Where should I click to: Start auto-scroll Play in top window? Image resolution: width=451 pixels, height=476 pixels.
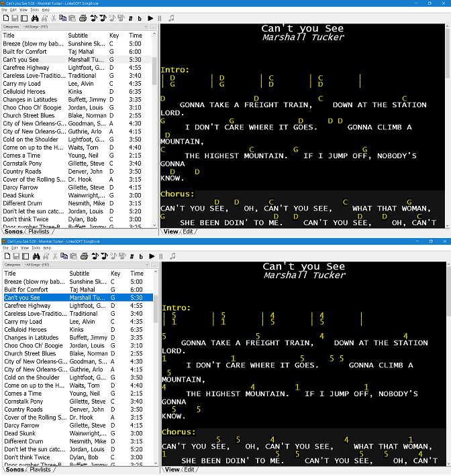tap(150, 18)
